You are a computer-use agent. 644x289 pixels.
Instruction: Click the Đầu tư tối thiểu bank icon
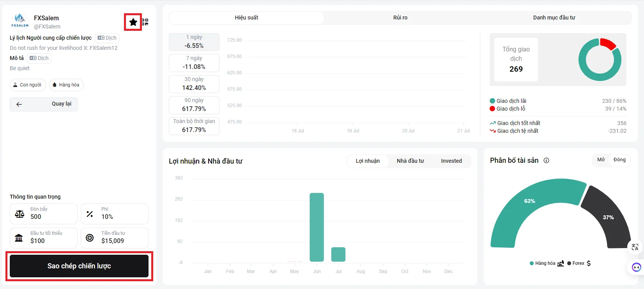(x=19, y=238)
